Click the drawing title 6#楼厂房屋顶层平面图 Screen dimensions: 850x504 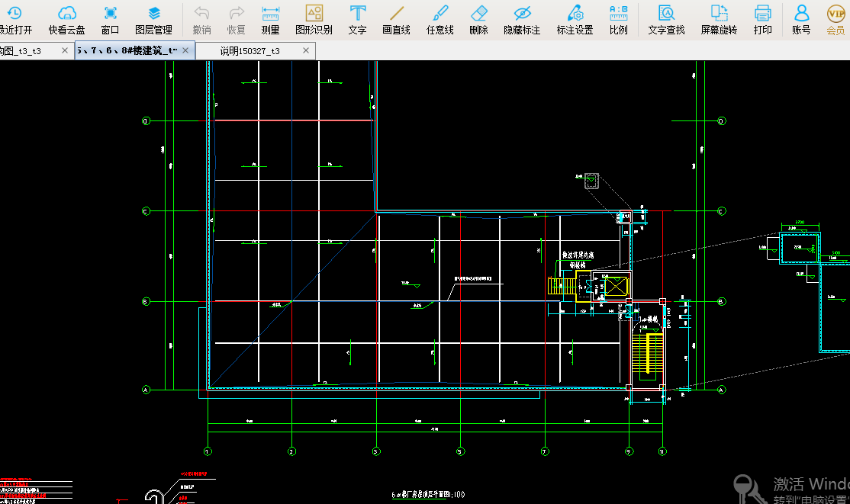point(428,495)
